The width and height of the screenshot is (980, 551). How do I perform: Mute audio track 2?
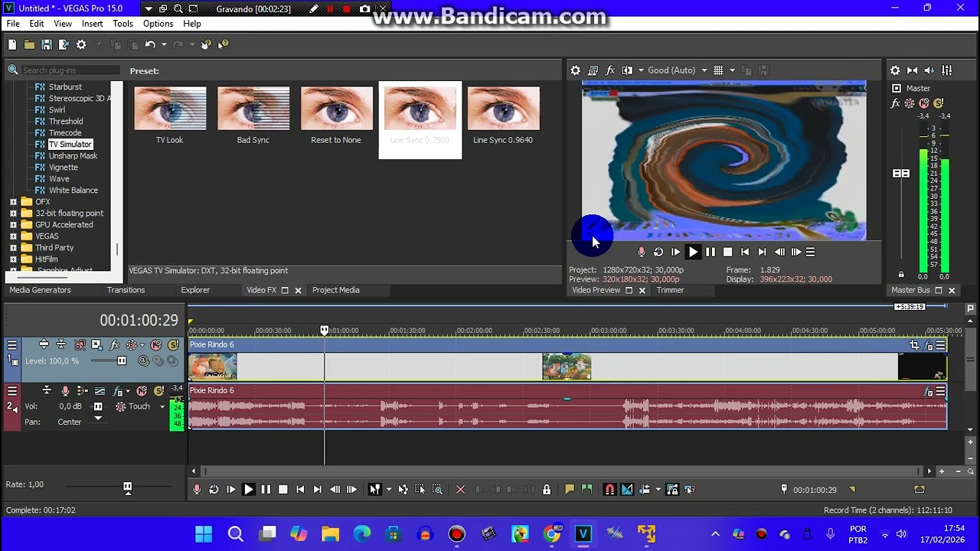pyautogui.click(x=142, y=391)
